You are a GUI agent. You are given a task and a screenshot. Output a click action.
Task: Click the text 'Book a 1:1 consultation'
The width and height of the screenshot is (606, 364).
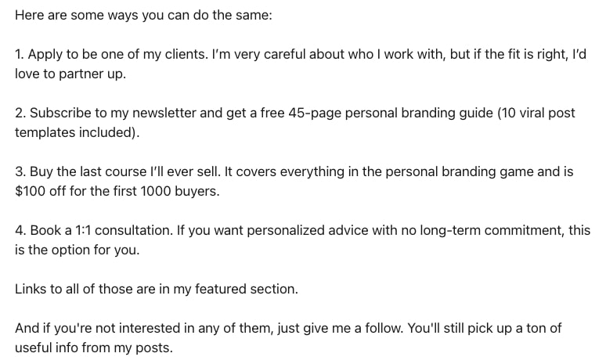point(100,231)
